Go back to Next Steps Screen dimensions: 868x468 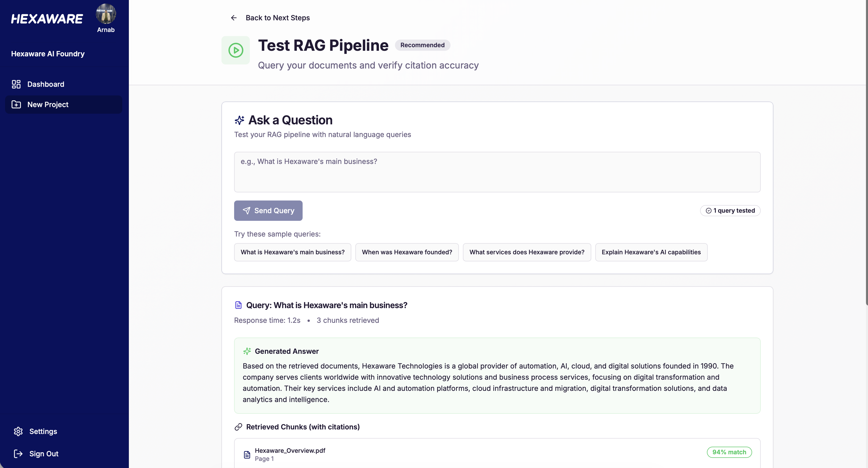pos(277,18)
